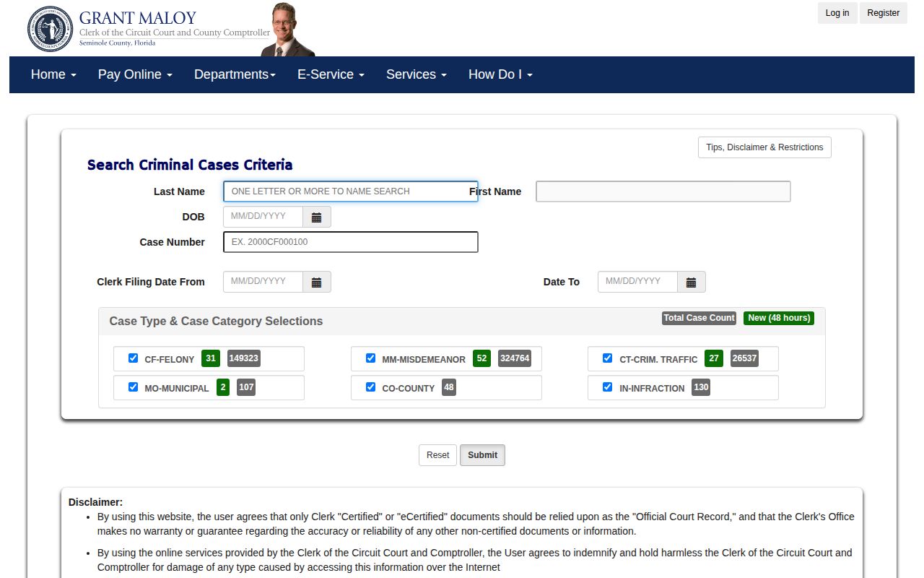Click the Seminole County Clerk seal logo
The width and height of the screenshot is (924, 578).
click(x=50, y=29)
